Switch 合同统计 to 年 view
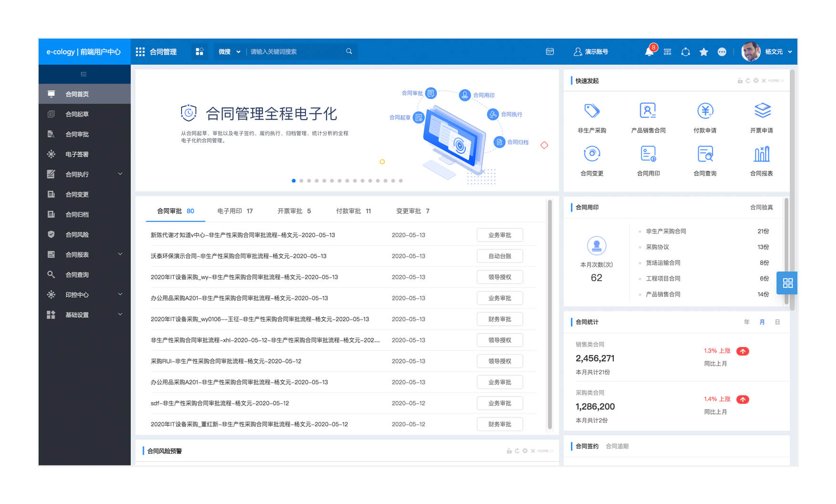 (x=747, y=323)
